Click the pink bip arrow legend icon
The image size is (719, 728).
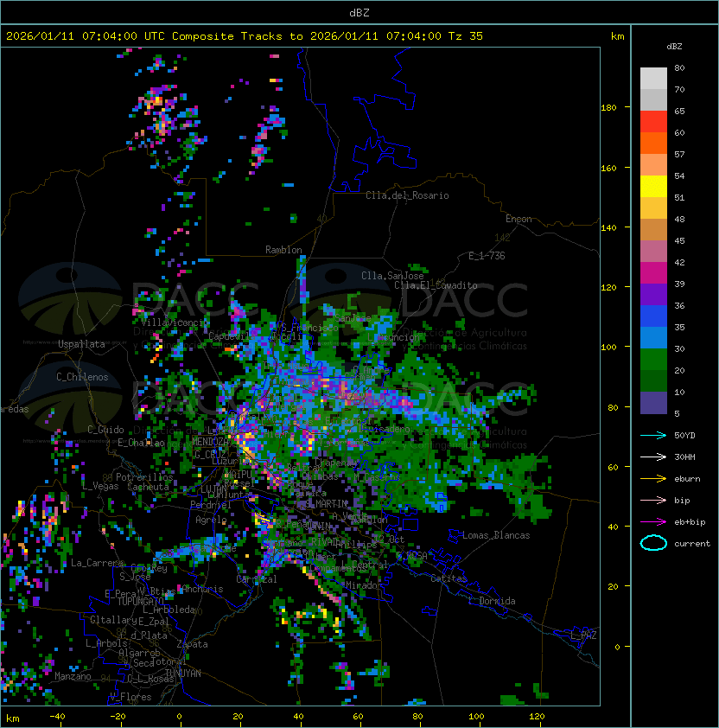[x=653, y=500]
